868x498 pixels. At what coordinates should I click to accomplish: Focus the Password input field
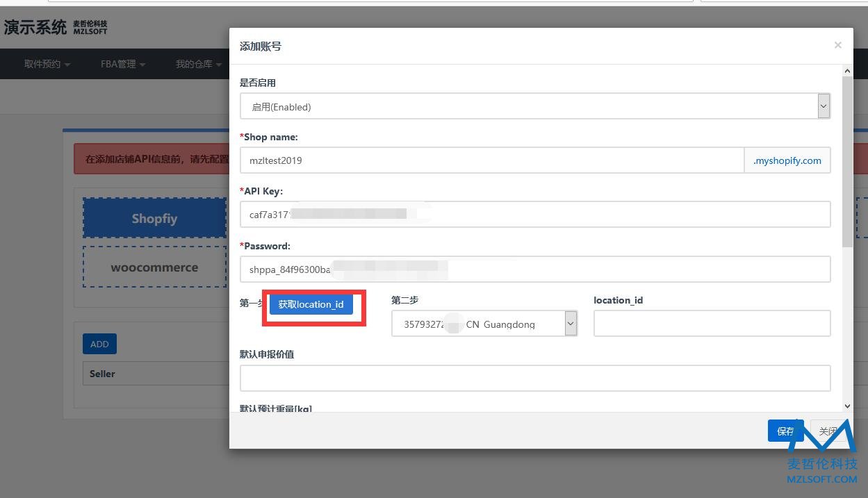point(535,269)
